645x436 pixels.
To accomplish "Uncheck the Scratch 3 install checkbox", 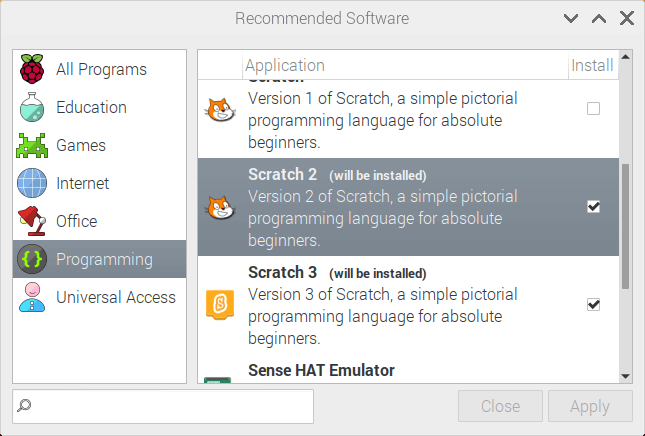I will click(593, 304).
